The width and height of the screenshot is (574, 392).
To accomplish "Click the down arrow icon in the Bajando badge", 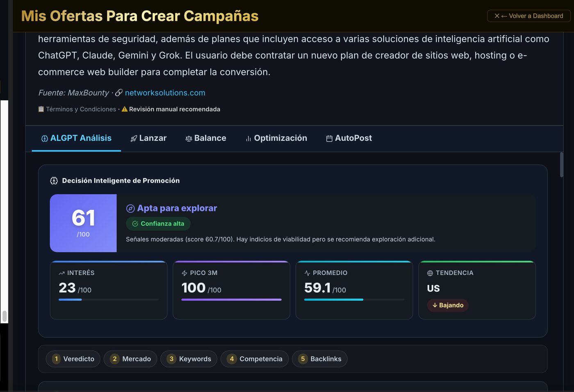I will click(x=435, y=305).
